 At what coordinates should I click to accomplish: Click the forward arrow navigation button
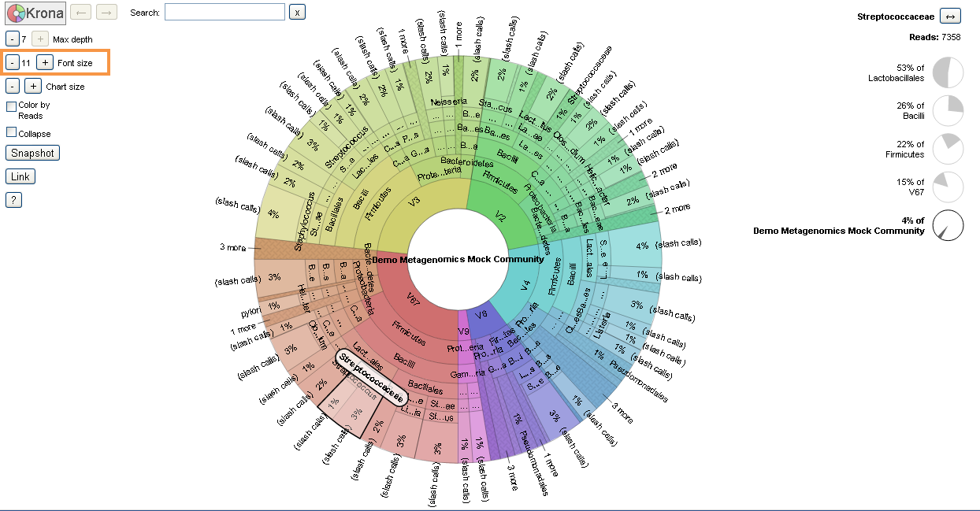[107, 12]
